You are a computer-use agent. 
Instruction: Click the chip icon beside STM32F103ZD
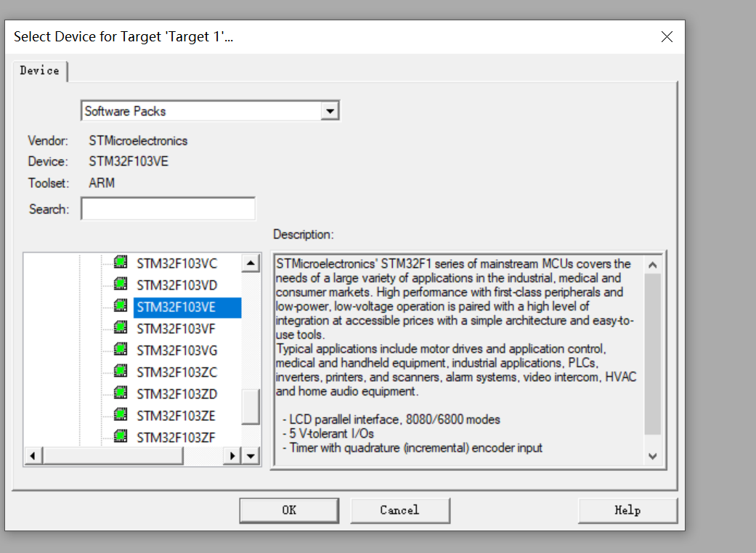point(121,393)
